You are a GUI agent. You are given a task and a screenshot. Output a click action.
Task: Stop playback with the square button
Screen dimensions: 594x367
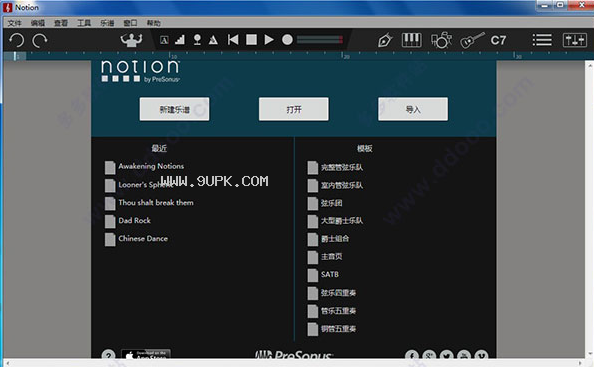[251, 39]
